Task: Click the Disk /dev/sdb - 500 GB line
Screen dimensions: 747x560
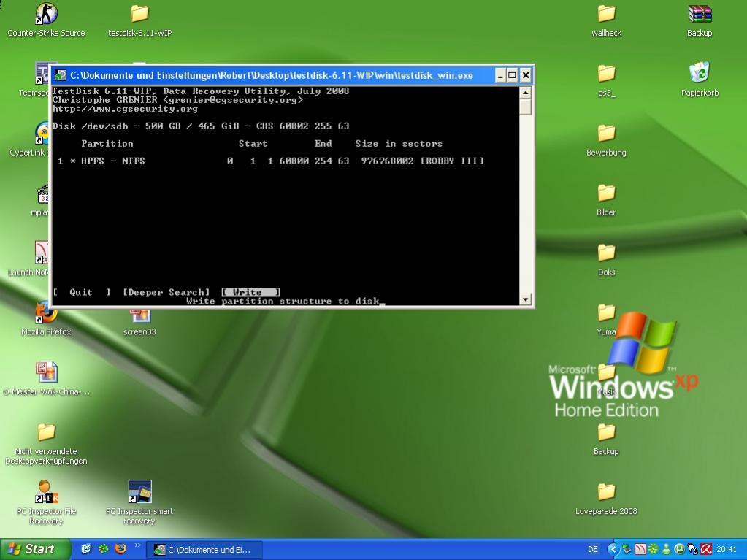Action: tap(201, 126)
